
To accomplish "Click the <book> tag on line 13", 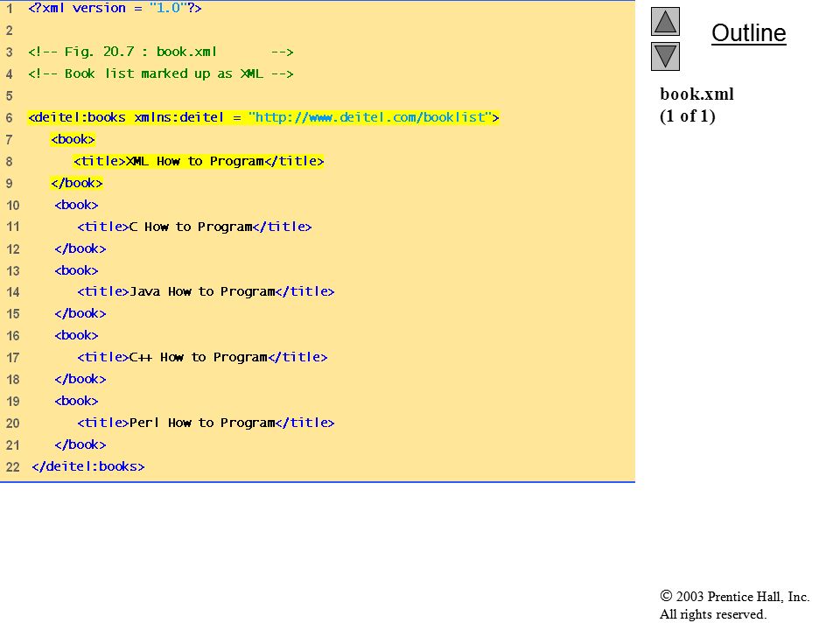I will [x=76, y=270].
